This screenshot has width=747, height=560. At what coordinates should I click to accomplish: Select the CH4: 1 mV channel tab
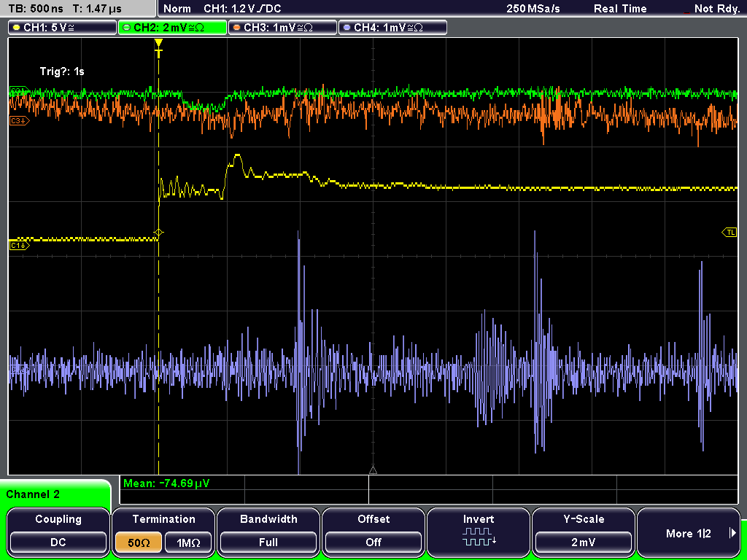tap(392, 28)
